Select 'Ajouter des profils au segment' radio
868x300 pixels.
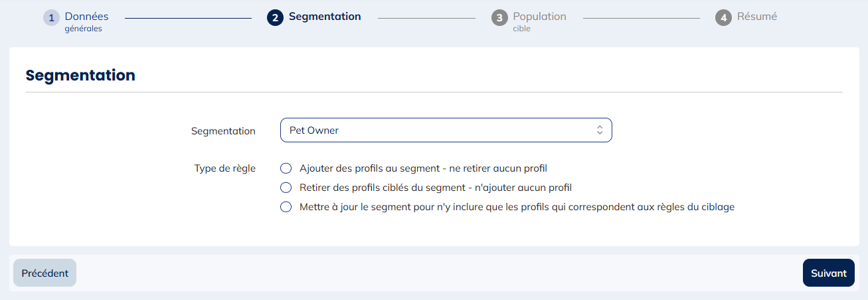click(286, 168)
